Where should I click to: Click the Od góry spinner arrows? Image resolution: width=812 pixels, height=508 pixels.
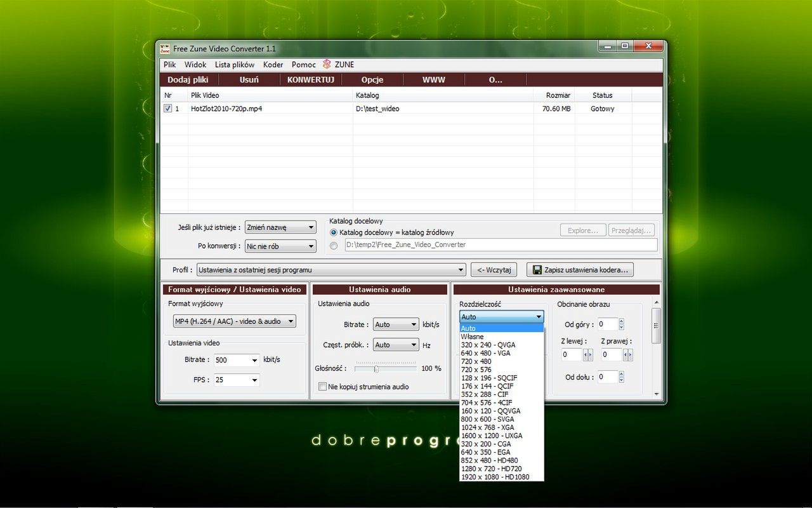621,324
